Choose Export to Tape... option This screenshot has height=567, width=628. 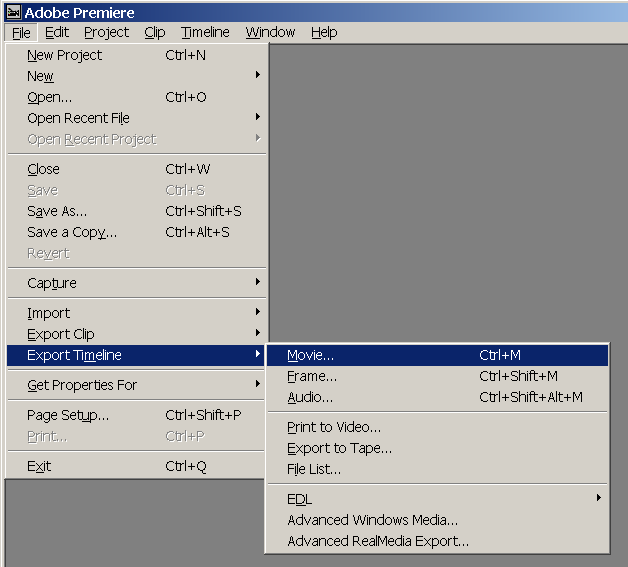coord(437,448)
